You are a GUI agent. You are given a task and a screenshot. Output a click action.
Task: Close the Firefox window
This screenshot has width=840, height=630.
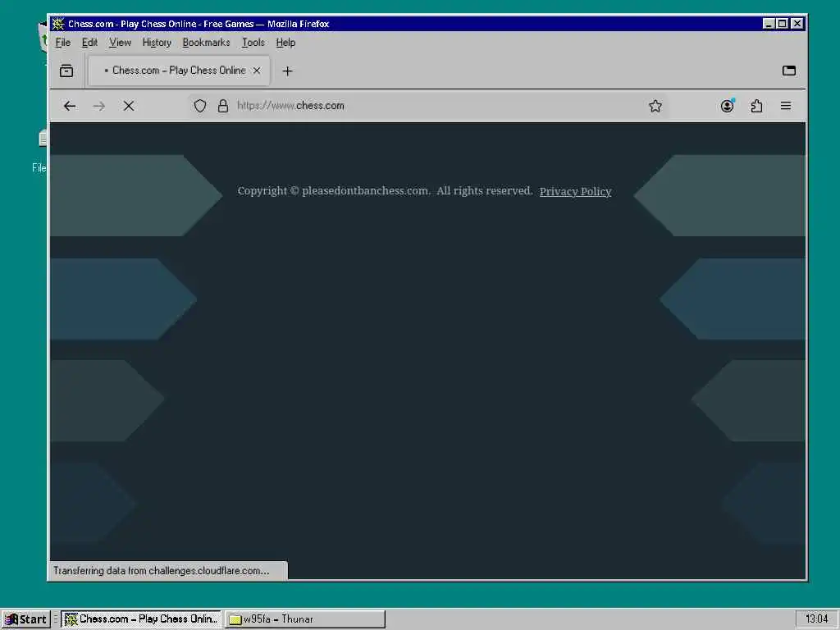(797, 24)
